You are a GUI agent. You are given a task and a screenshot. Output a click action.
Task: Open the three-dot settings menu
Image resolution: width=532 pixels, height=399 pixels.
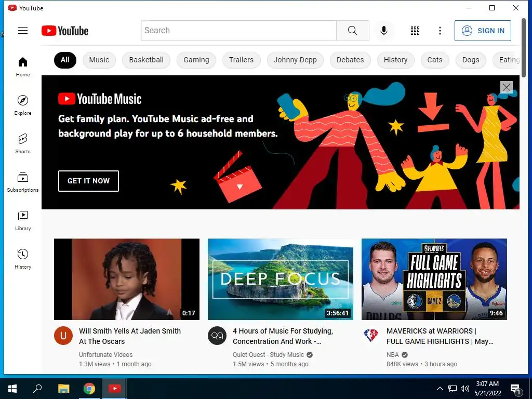(x=440, y=31)
